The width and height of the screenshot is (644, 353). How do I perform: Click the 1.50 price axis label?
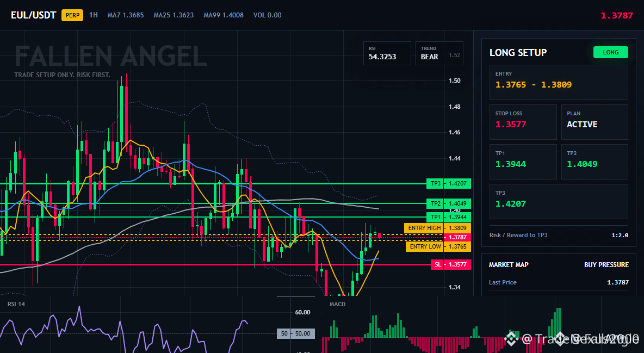coord(454,80)
